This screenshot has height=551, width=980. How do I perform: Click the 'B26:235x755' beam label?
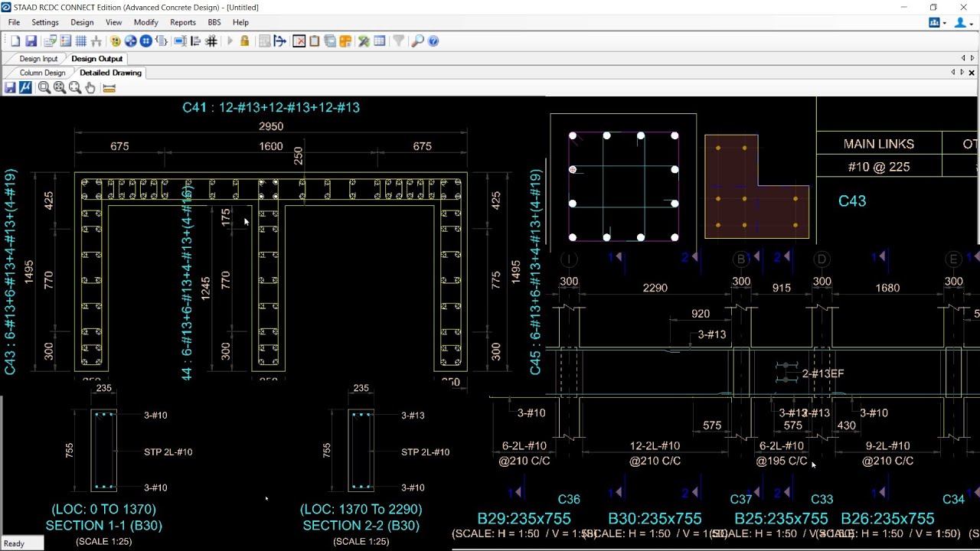(887, 519)
